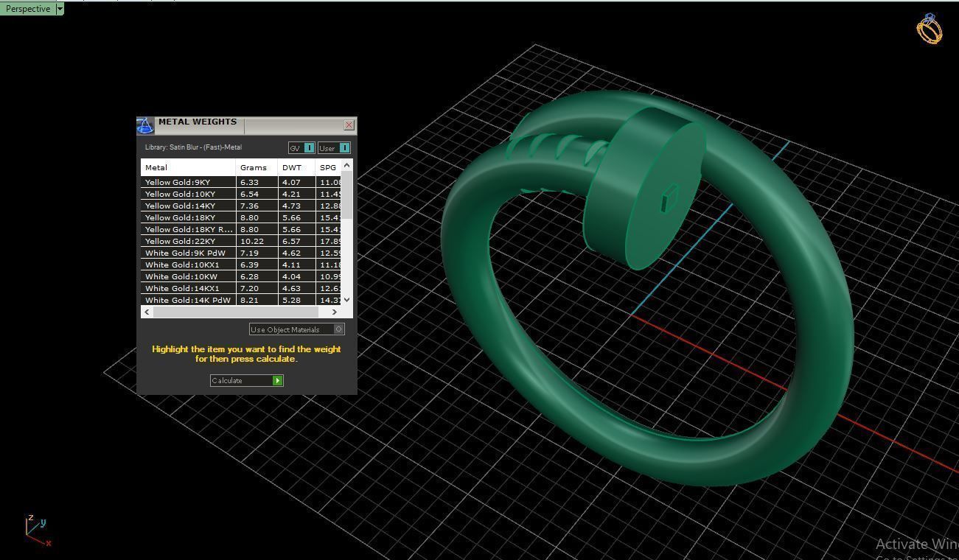Viewport: 959px width, 560px height.
Task: Select the Yellow Gold:18KY row
Action: 242,217
